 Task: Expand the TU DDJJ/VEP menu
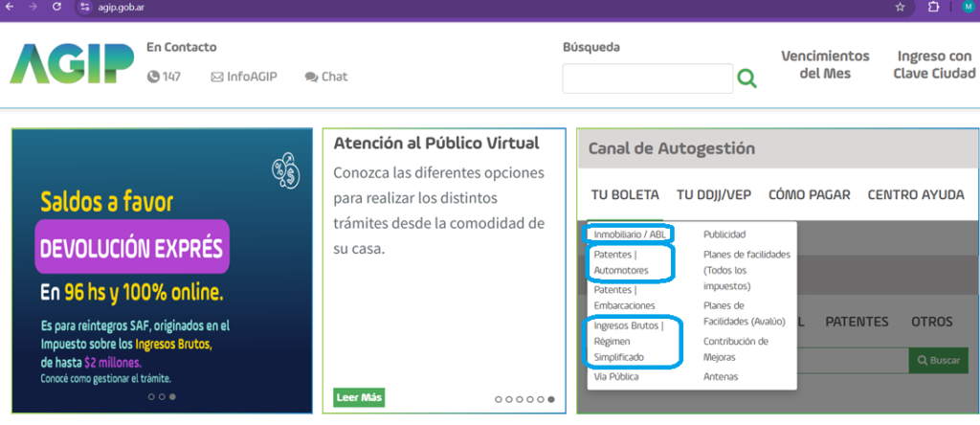[x=714, y=194]
